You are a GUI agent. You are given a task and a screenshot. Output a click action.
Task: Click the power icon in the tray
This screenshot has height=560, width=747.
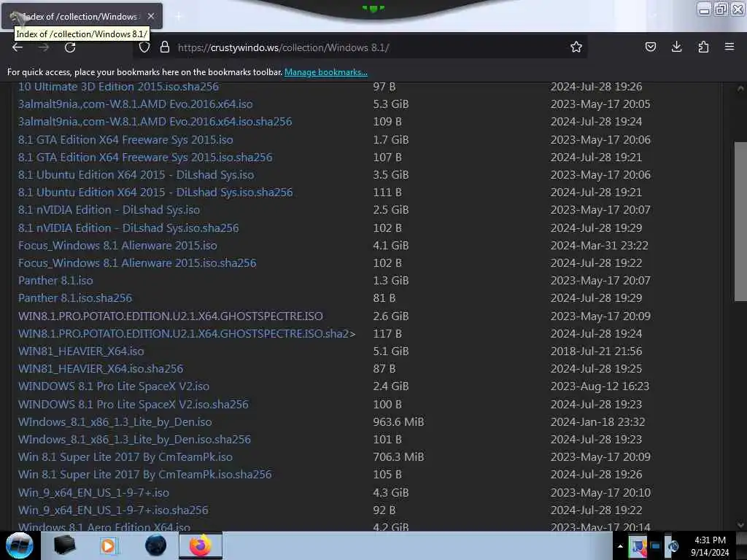point(673,546)
